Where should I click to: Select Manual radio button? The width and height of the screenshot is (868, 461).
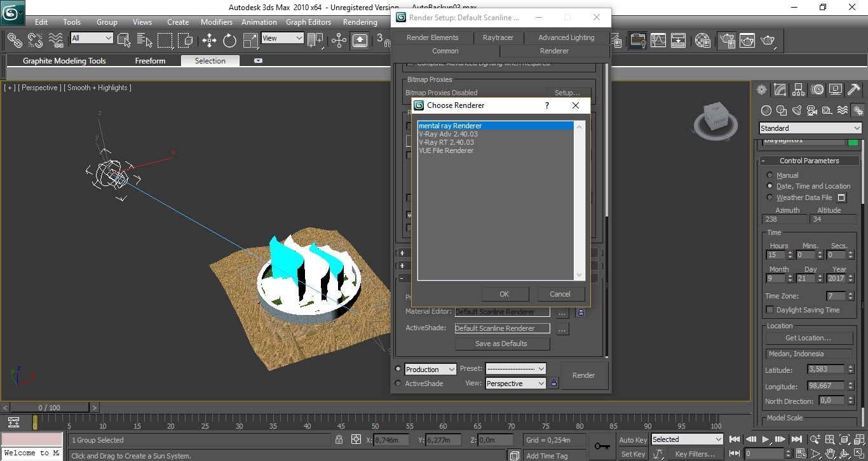(x=770, y=175)
